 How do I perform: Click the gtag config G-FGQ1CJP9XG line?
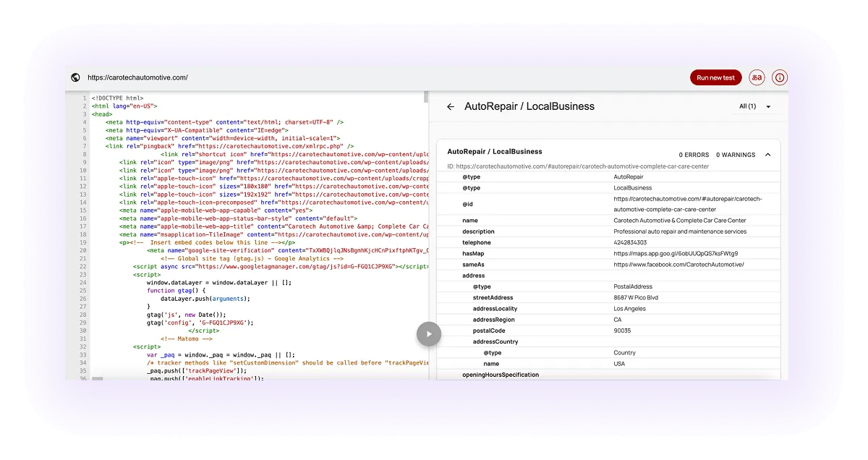[x=200, y=323]
